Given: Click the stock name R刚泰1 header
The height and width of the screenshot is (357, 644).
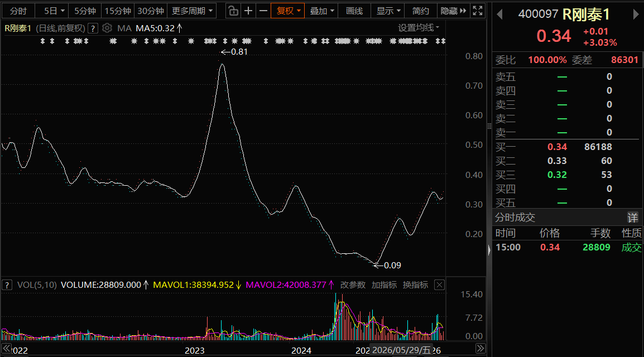Looking at the screenshot, I should tap(585, 15).
